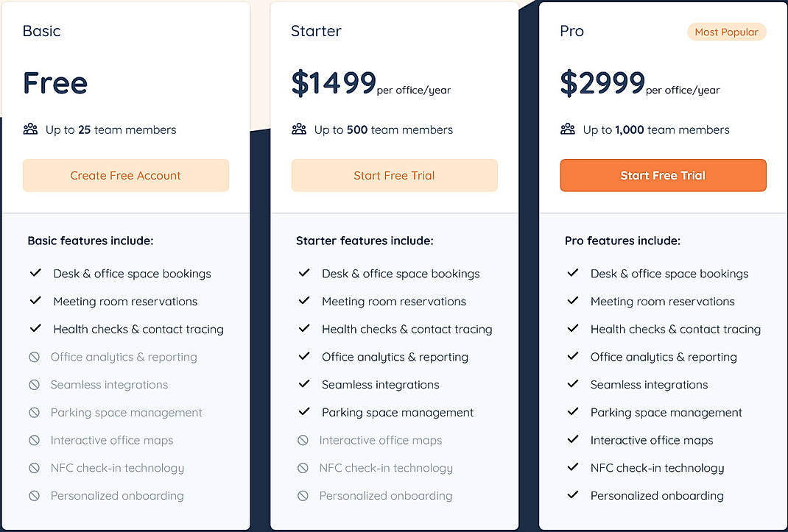Click the orange Start Free Trial button in Pro

click(663, 175)
